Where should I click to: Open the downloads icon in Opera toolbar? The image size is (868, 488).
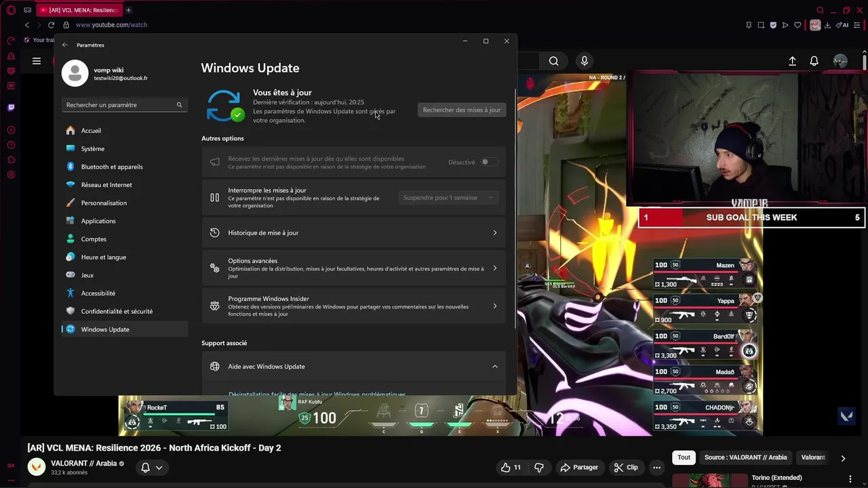point(828,25)
